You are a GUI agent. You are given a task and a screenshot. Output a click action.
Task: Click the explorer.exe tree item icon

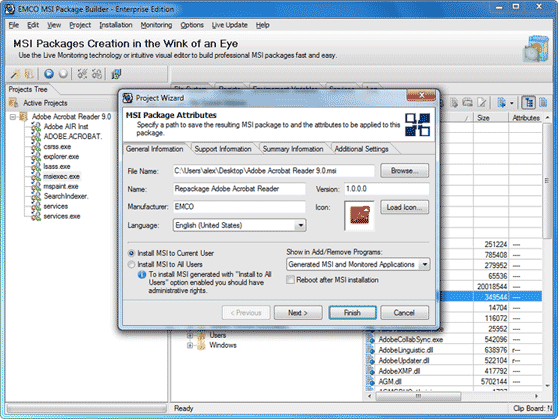36,157
